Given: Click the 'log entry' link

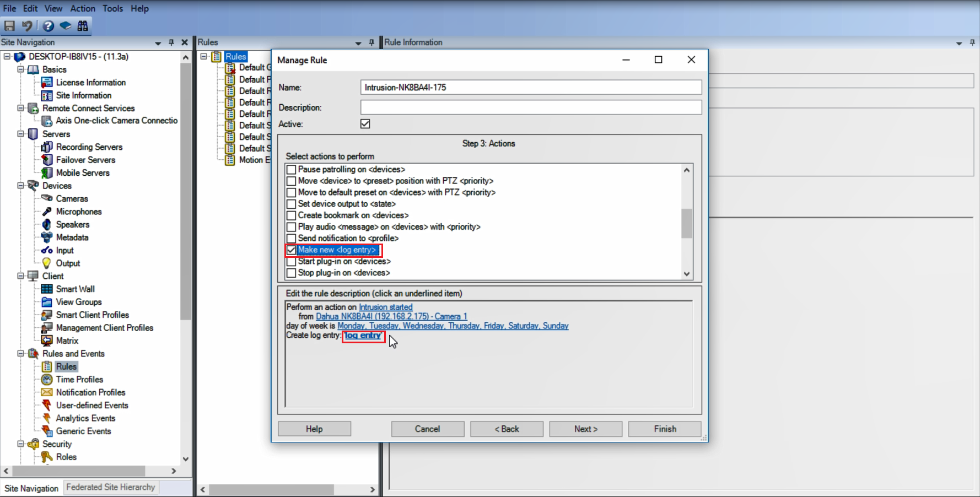Looking at the screenshot, I should pos(363,336).
